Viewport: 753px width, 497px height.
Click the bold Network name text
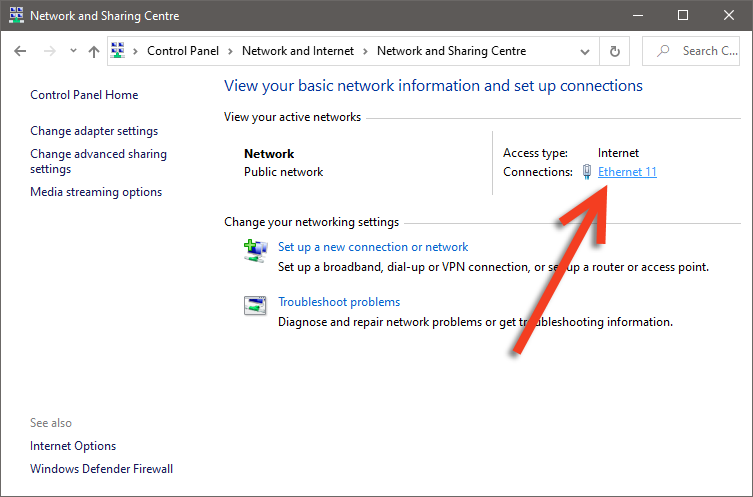pyautogui.click(x=269, y=154)
